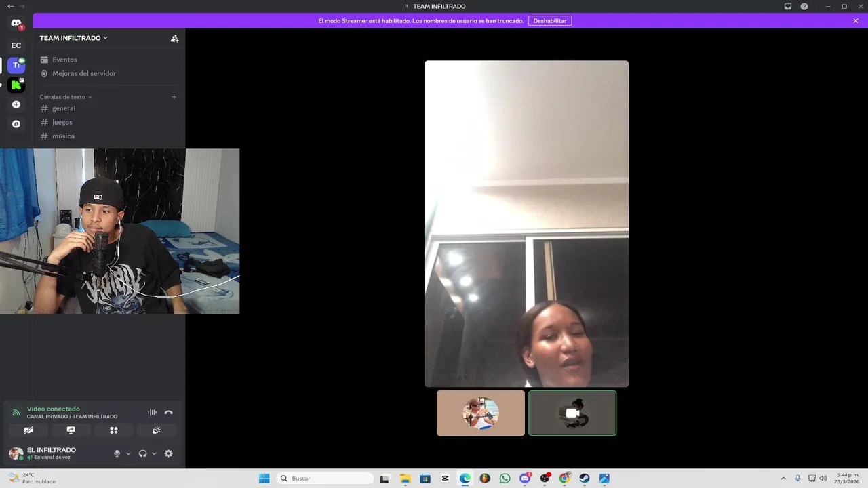
Task: Select the participant thumbnail with the avatar
Action: [481, 413]
